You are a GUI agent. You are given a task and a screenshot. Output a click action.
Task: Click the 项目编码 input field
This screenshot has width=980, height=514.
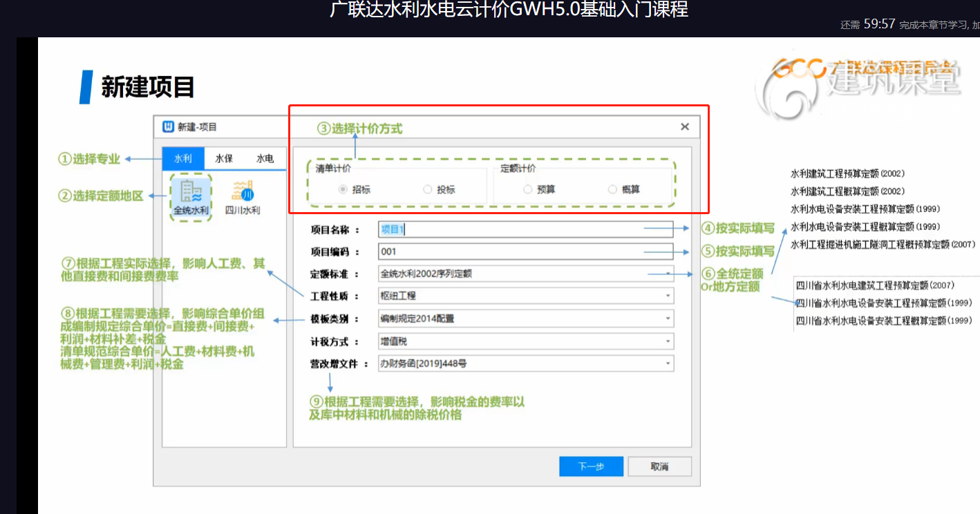(x=525, y=251)
